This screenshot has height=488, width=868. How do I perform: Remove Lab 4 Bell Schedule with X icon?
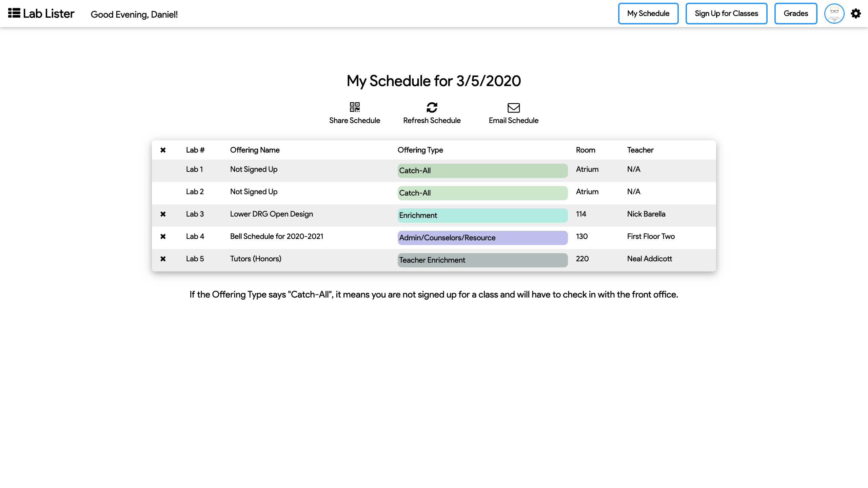tap(163, 237)
